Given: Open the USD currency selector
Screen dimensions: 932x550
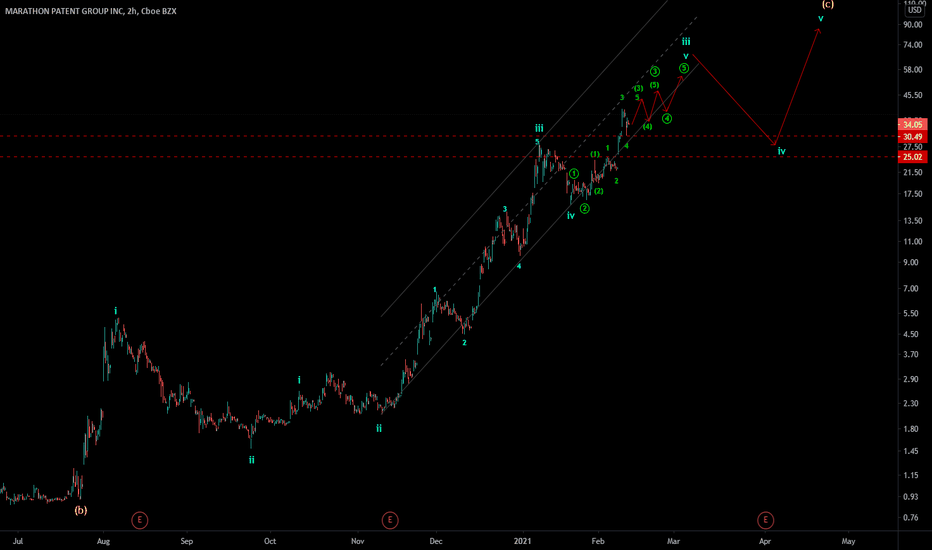Looking at the screenshot, I should pyautogui.click(x=914, y=10).
